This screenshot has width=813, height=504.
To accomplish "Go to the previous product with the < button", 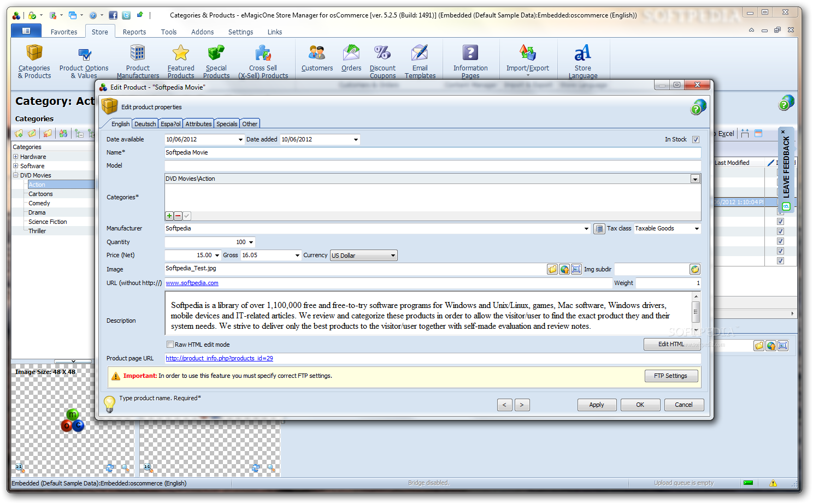I will 504,405.
